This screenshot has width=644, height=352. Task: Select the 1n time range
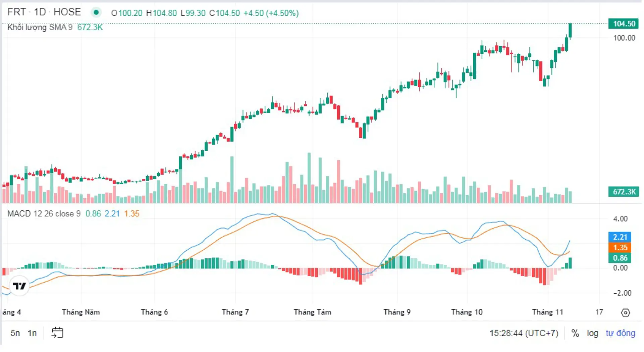[x=32, y=333]
